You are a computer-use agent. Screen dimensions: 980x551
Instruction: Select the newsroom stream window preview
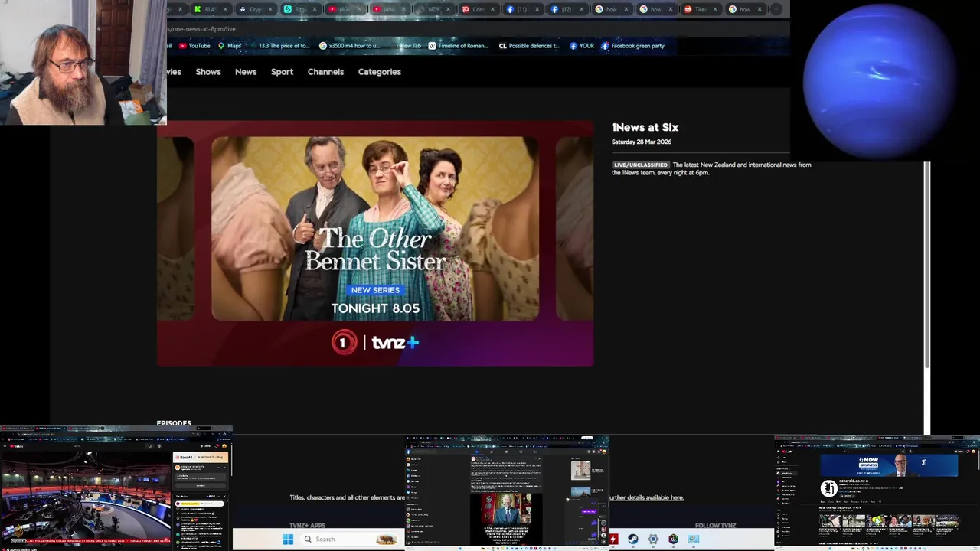(x=116, y=489)
